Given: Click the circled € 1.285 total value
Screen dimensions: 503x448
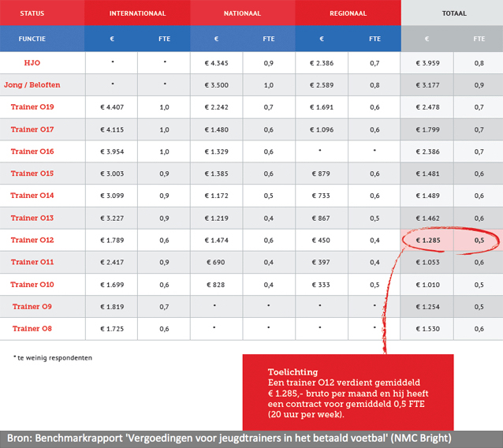Looking at the screenshot, I should pos(427,240).
